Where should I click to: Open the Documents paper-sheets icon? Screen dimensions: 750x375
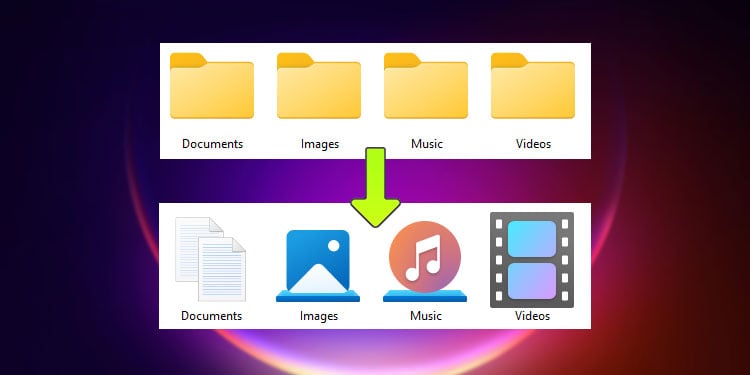tap(210, 259)
